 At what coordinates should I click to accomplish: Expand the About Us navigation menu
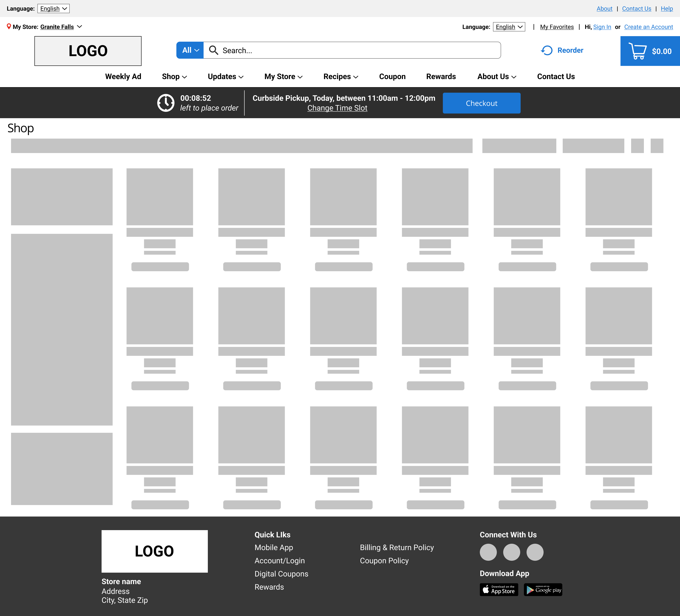tap(497, 77)
